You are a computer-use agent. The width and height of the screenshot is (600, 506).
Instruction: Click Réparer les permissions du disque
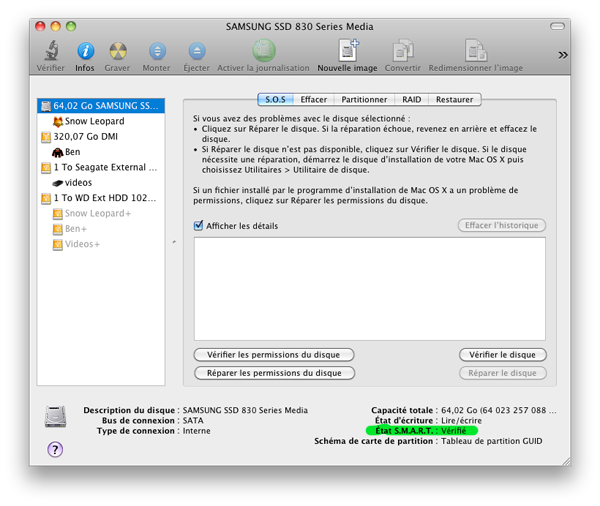pos(274,373)
